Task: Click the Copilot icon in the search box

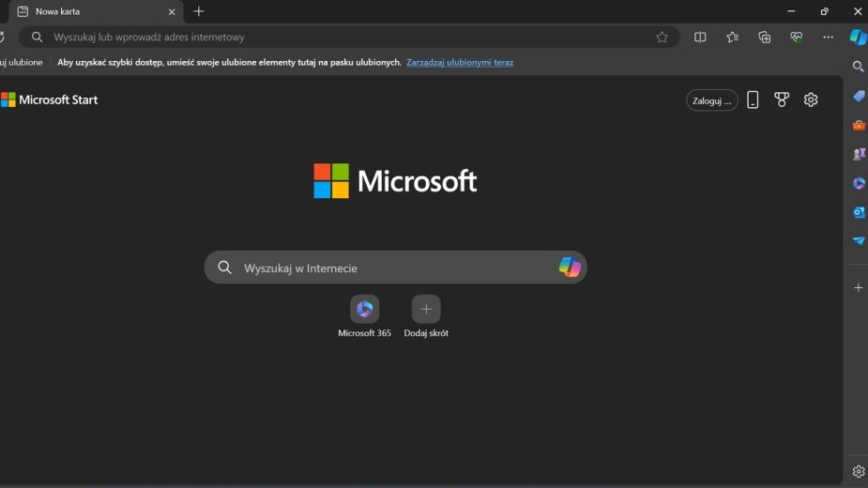Action: click(570, 267)
